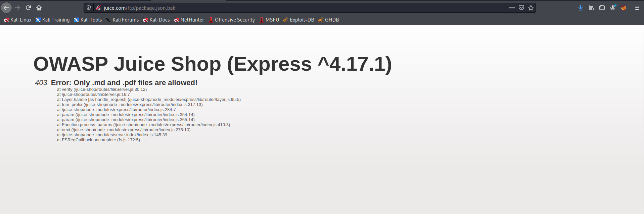
Task: Open Offensive Security bookmark
Action: 232,20
